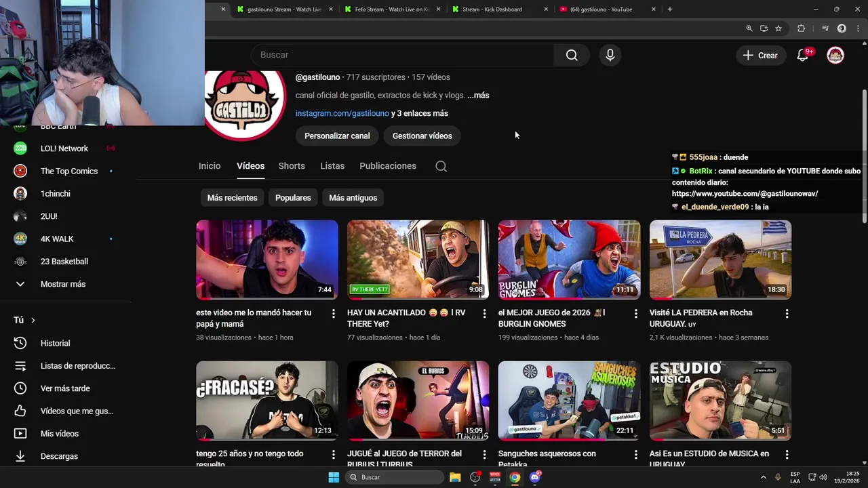Open the Publicaciones channel tab
868x488 pixels.
click(388, 166)
